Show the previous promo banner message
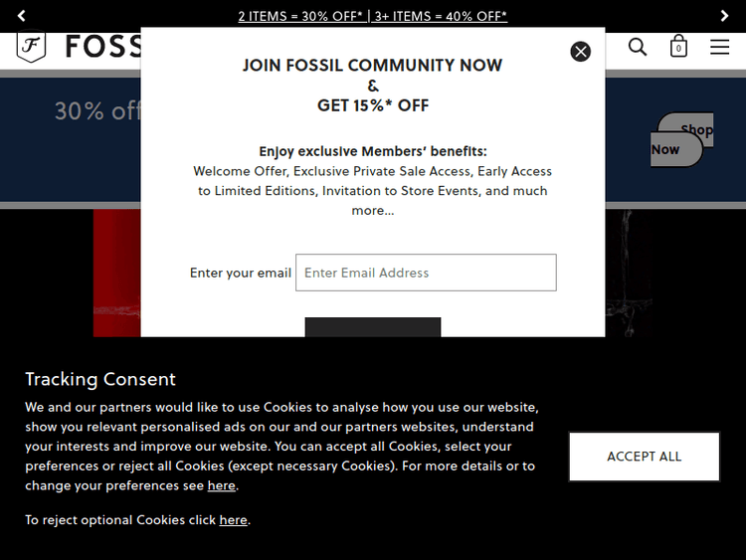This screenshot has height=560, width=746. (22, 16)
